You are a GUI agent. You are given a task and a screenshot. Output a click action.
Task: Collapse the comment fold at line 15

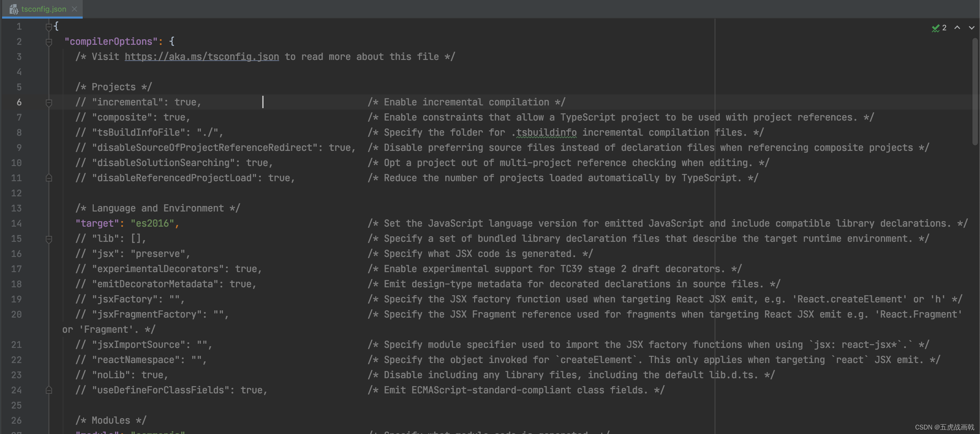(49, 239)
